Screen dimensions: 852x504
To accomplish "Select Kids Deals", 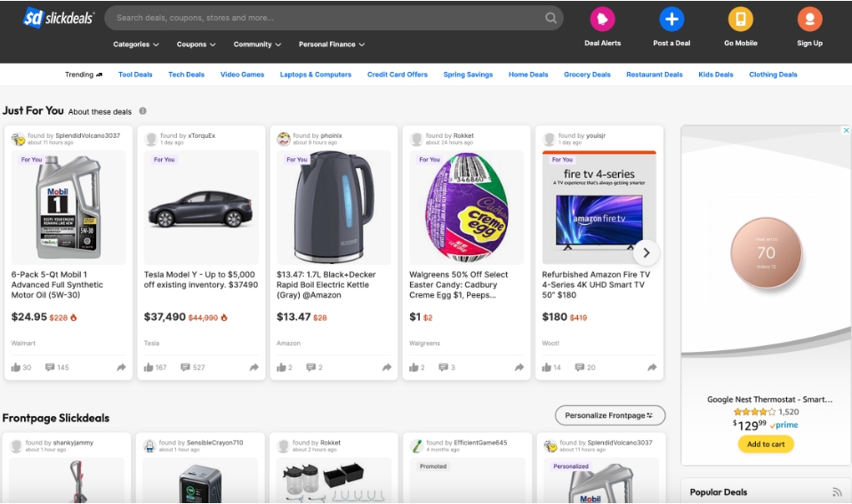I will tap(716, 75).
